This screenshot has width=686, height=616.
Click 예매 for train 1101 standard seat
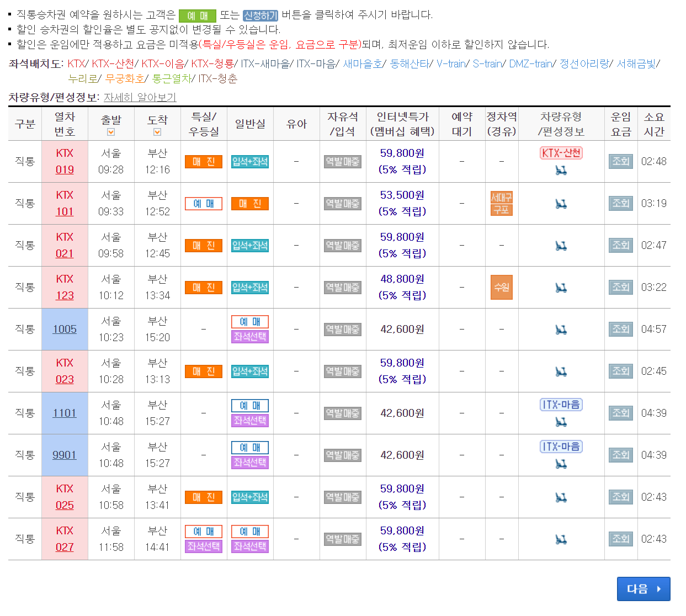[x=250, y=406]
